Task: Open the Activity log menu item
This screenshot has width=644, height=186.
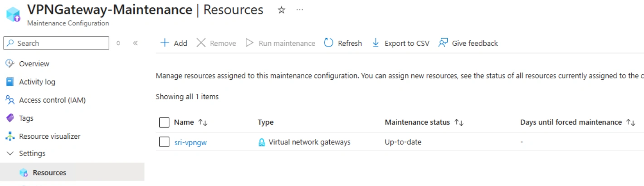Action: coord(37,82)
